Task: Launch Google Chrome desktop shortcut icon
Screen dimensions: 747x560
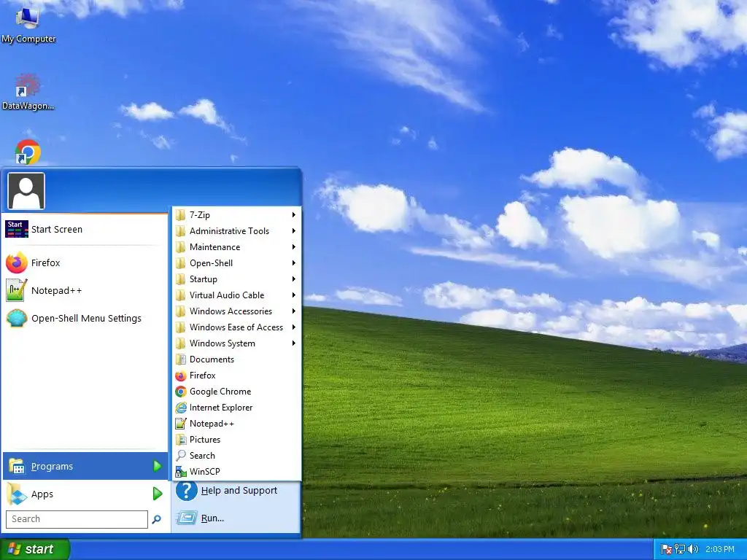Action: coord(28,152)
